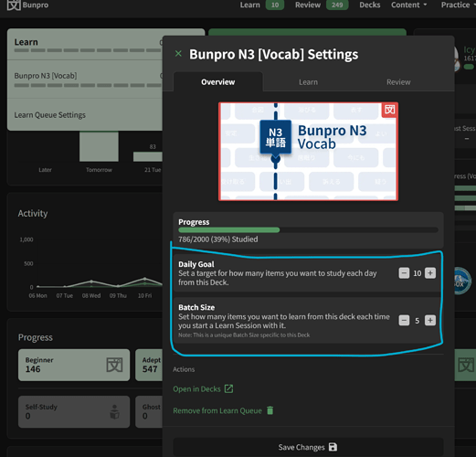Click the Bunpro logo icon

(14, 5)
